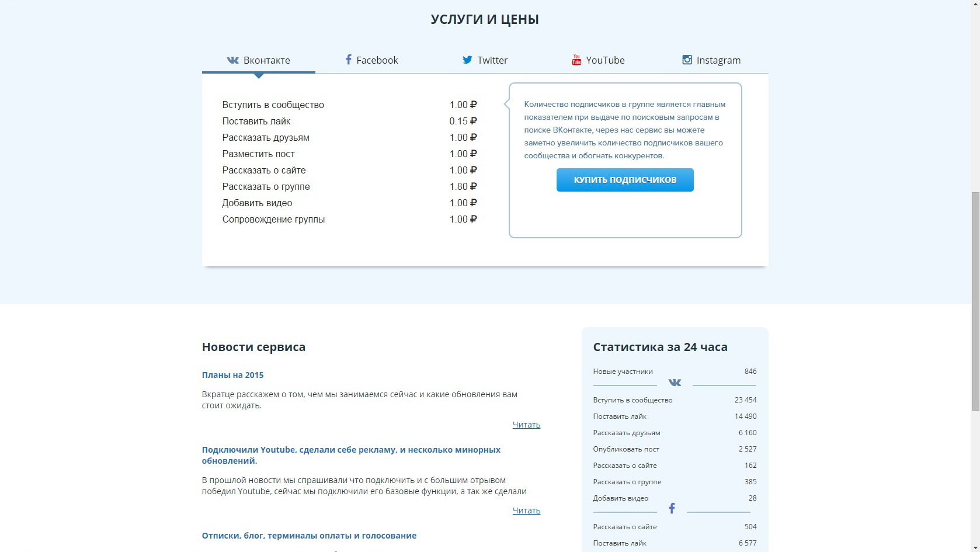980x552 pixels.
Task: Click the 14 490 likes statistic value
Action: pyautogui.click(x=745, y=416)
